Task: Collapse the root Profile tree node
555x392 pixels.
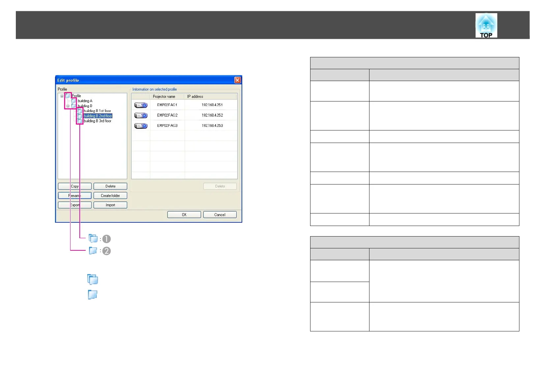Action: (x=62, y=96)
